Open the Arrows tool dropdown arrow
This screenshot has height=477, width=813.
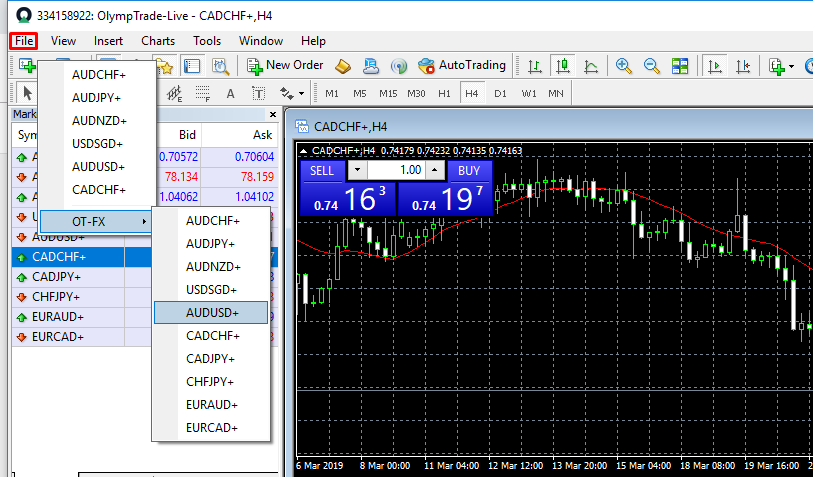tap(301, 94)
